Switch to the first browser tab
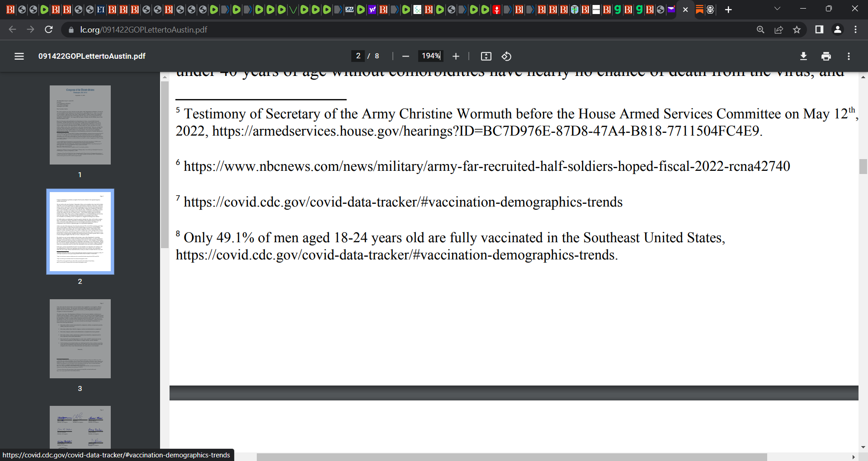The image size is (868, 461). click(x=10, y=9)
